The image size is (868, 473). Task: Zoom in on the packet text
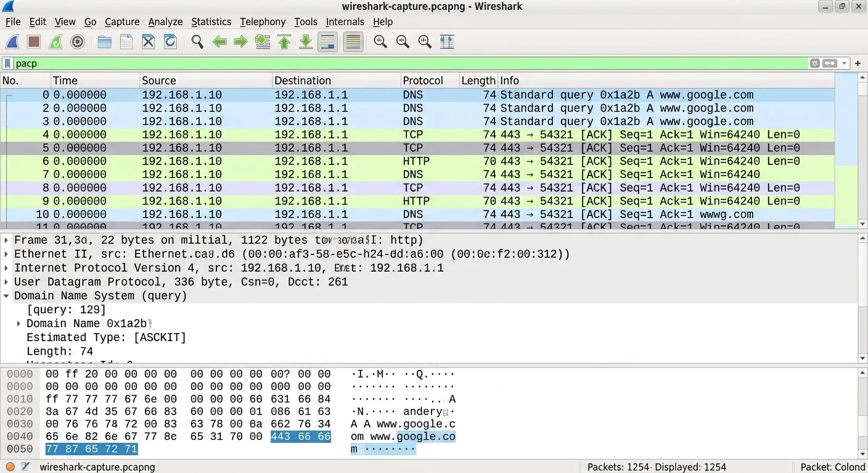[380, 42]
